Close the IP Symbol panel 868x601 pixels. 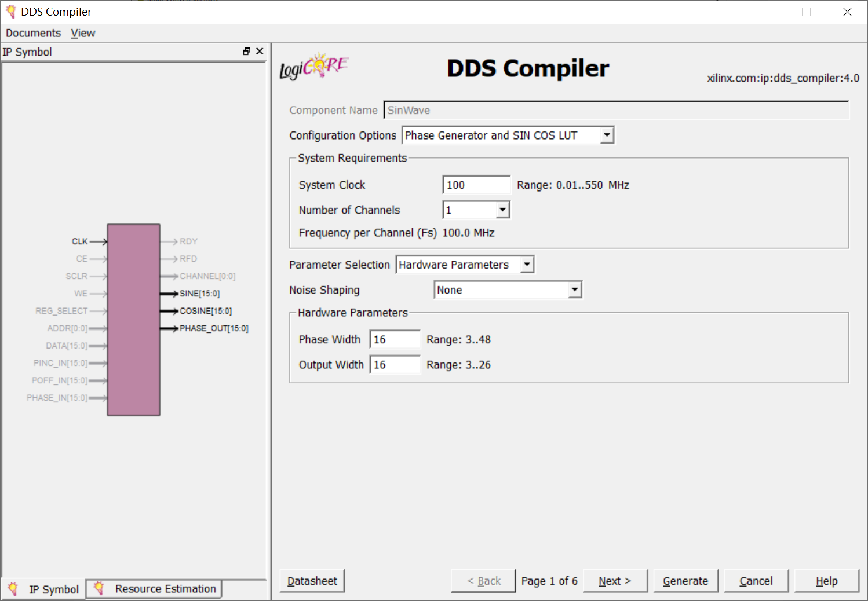(x=260, y=52)
